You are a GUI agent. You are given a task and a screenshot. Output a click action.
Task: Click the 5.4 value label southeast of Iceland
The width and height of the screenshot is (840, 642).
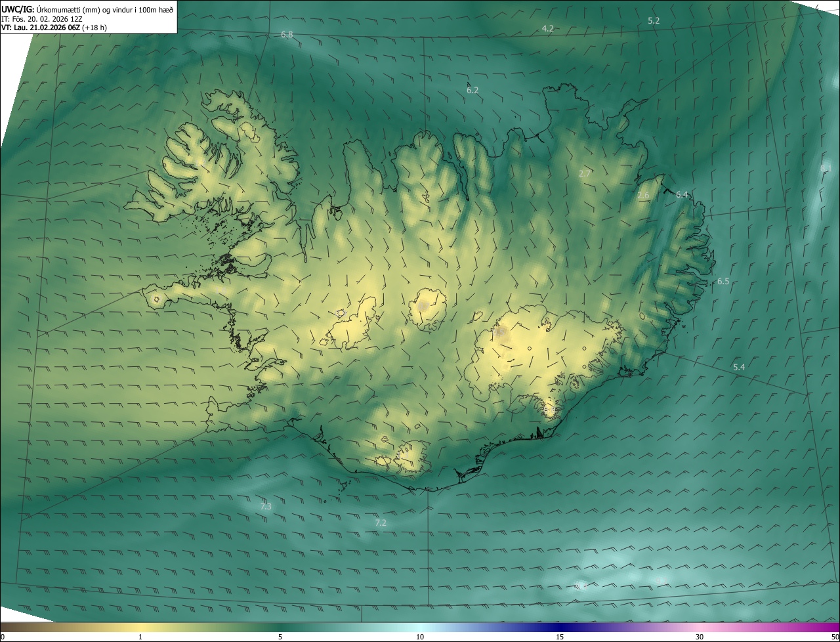(739, 368)
